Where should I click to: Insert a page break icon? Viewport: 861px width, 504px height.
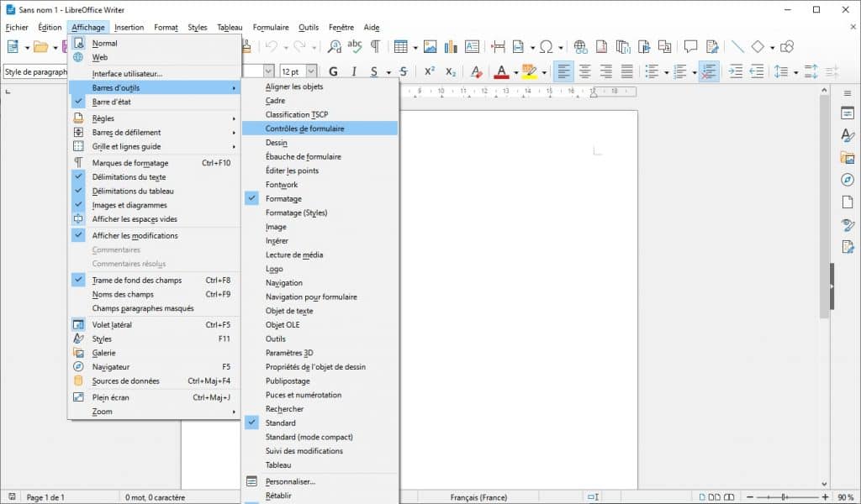(x=498, y=46)
